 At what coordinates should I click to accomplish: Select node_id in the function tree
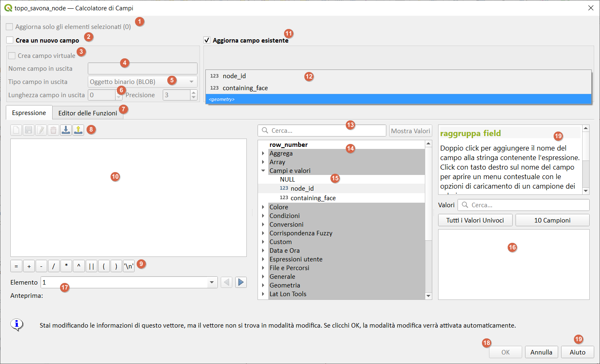coord(302,188)
